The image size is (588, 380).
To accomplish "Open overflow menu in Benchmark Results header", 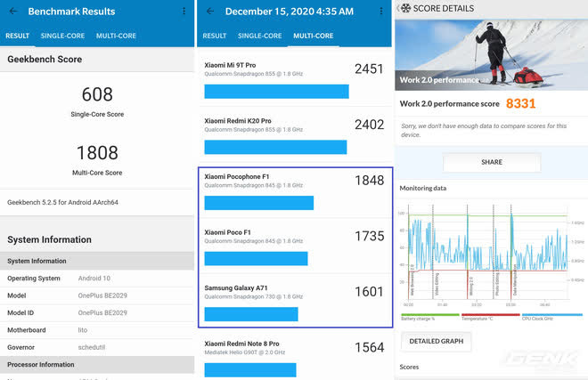I will pyautogui.click(x=184, y=12).
